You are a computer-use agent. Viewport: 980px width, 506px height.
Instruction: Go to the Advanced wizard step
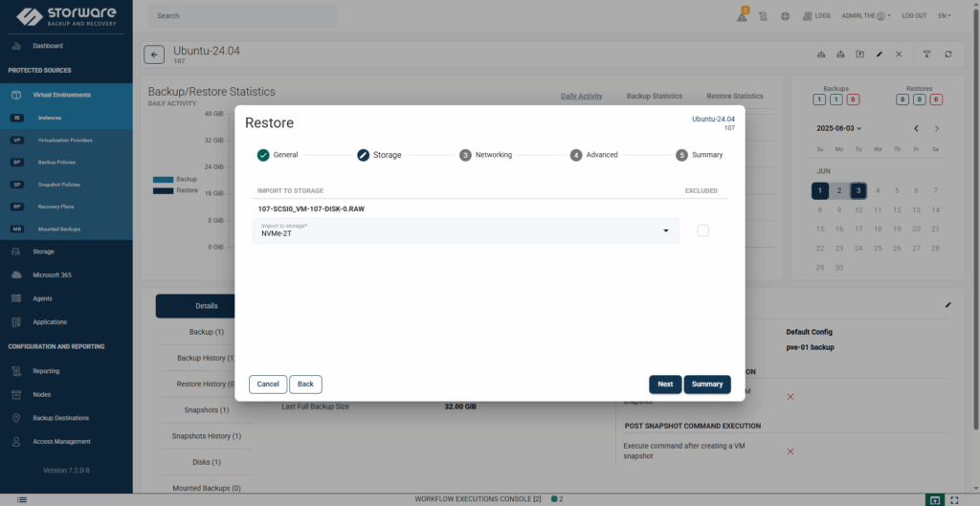pyautogui.click(x=594, y=155)
